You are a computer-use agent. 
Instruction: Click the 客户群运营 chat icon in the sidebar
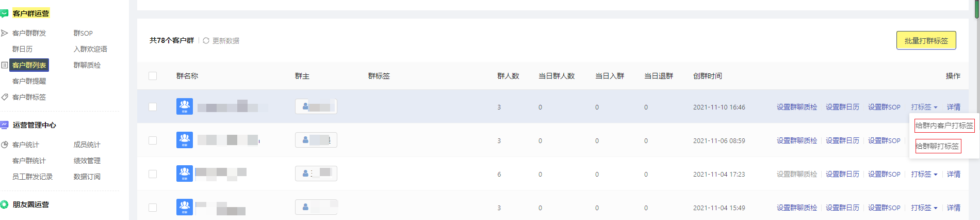click(4, 13)
